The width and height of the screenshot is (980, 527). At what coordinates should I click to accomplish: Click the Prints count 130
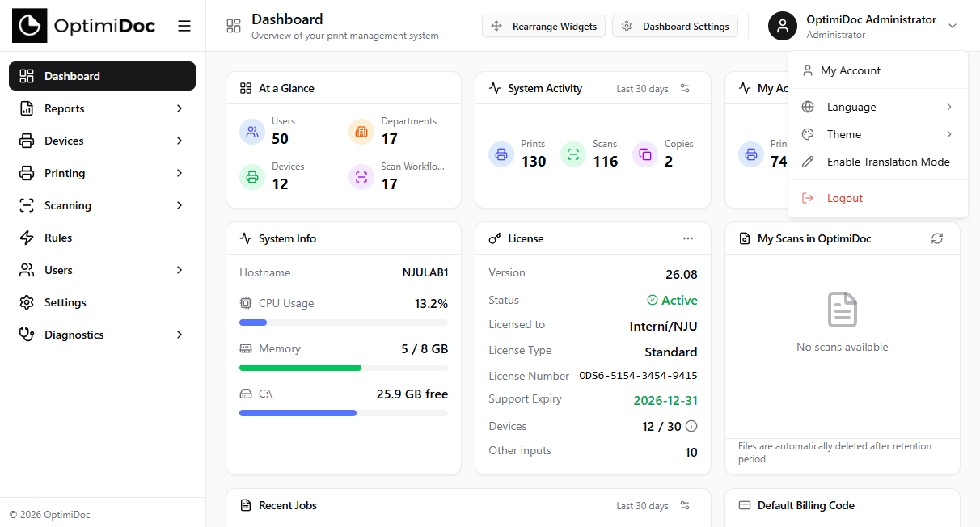click(534, 162)
